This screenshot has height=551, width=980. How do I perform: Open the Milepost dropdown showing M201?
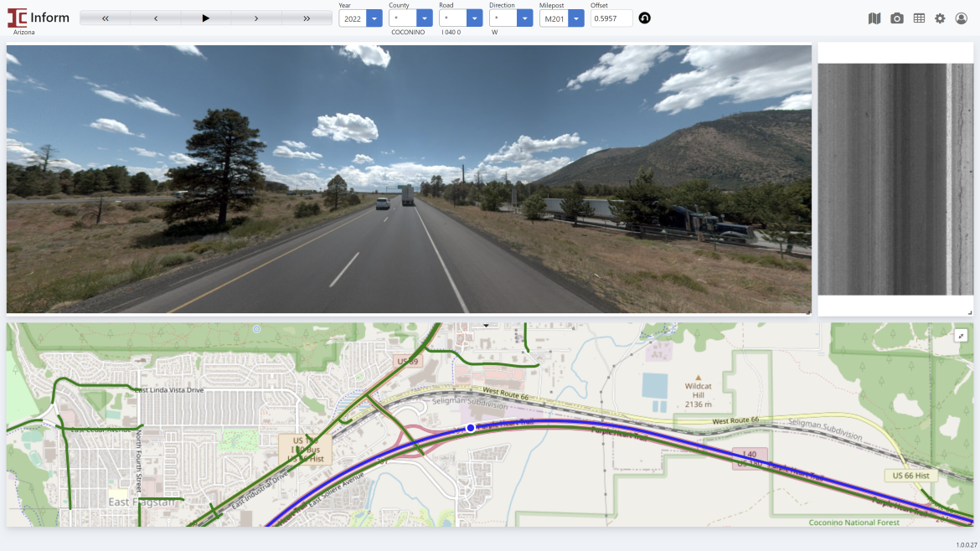pyautogui.click(x=575, y=18)
